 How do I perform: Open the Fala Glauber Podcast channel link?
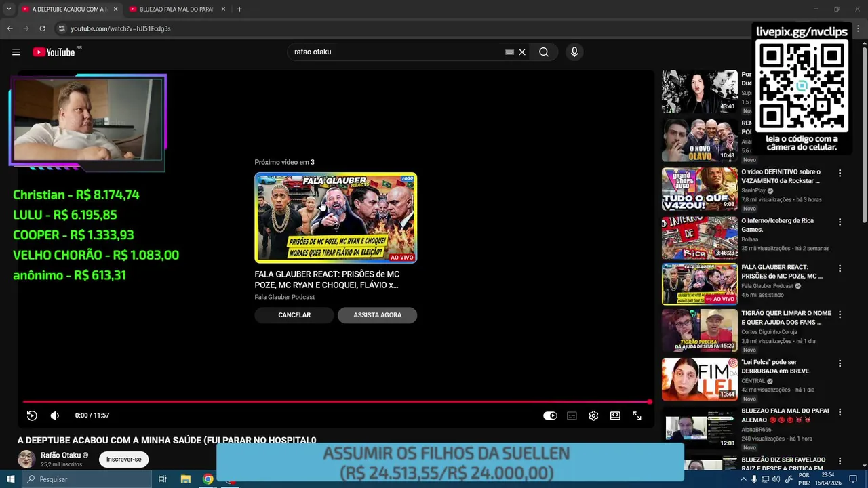click(x=285, y=297)
